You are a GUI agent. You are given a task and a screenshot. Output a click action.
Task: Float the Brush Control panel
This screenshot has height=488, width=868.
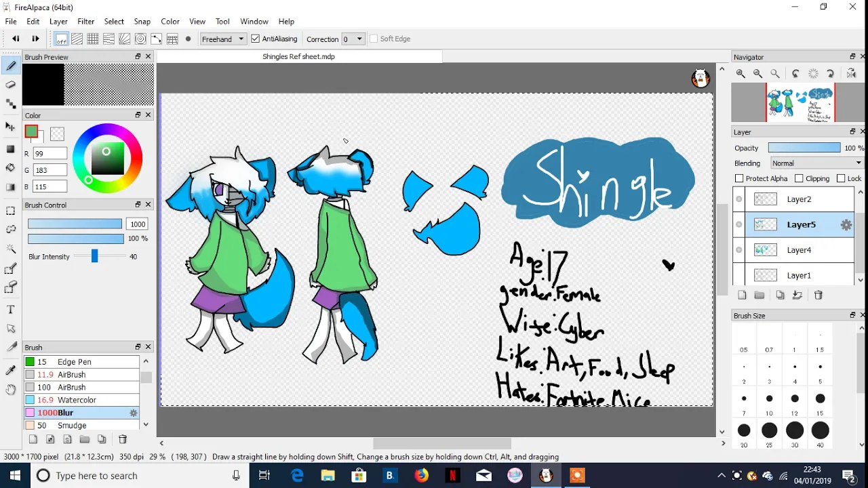point(138,205)
